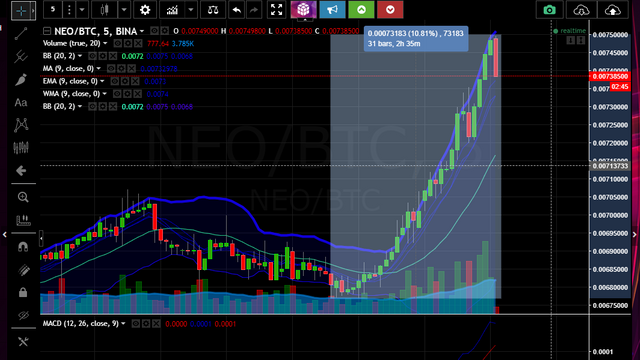Screen dimensions: 640x360
Task: Open Volume indicator settings gear
Action: pyautogui.click(x=128, y=43)
